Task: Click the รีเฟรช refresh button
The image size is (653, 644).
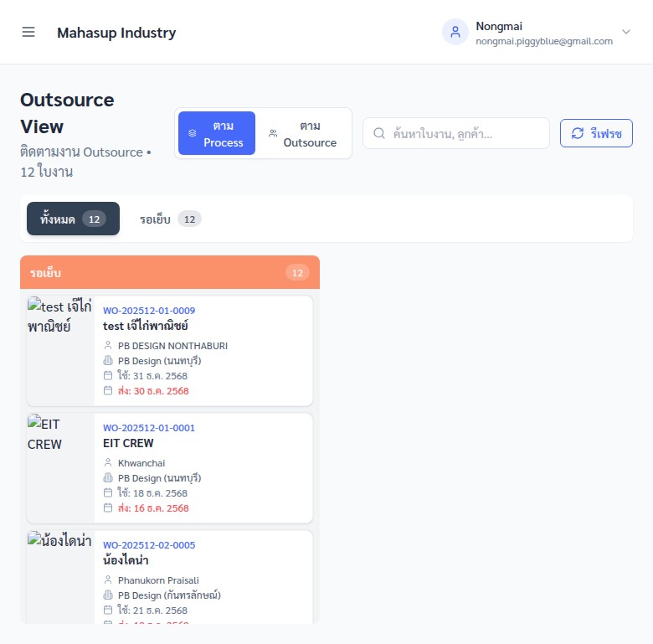Action: click(596, 133)
